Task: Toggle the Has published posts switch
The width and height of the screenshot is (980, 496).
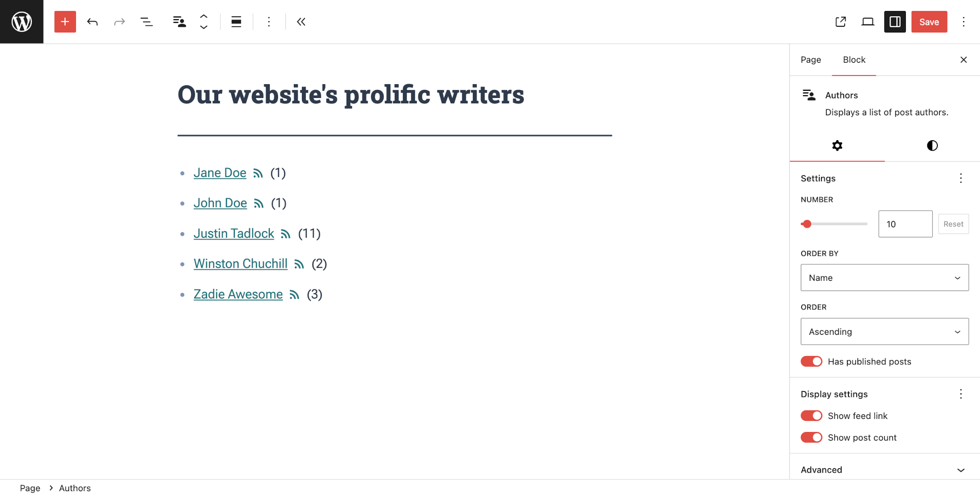Action: coord(812,362)
